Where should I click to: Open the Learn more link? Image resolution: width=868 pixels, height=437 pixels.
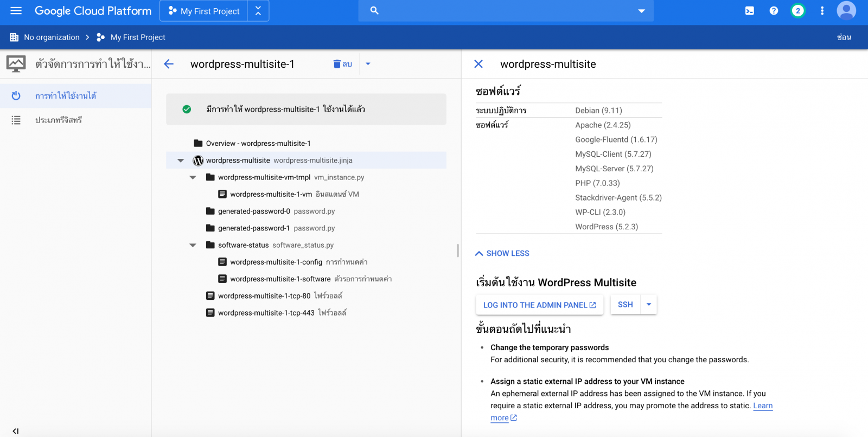(763, 406)
